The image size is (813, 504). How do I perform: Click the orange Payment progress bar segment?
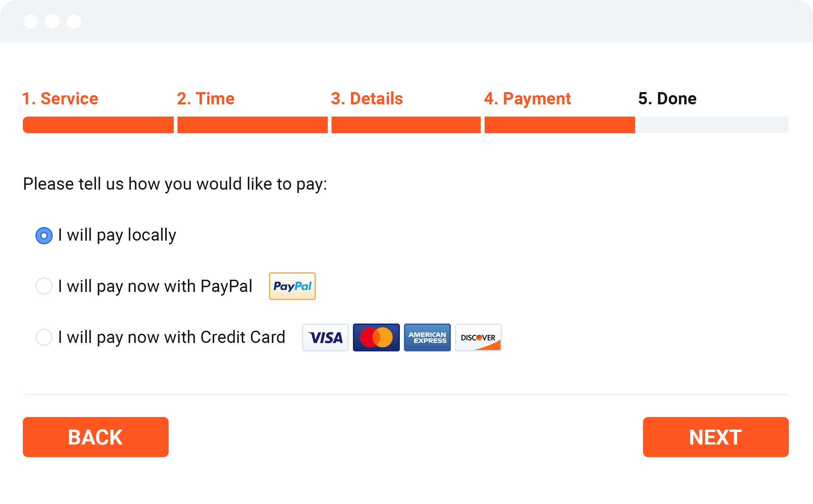point(560,125)
